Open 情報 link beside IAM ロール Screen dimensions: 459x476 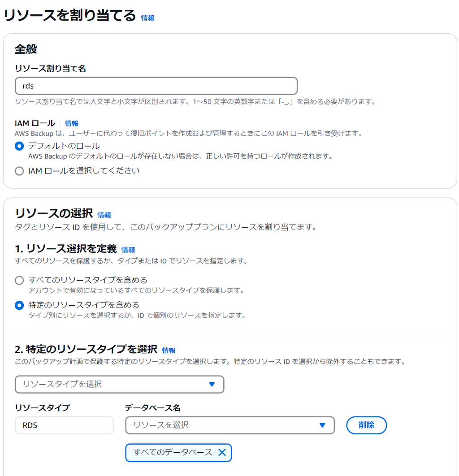point(71,123)
